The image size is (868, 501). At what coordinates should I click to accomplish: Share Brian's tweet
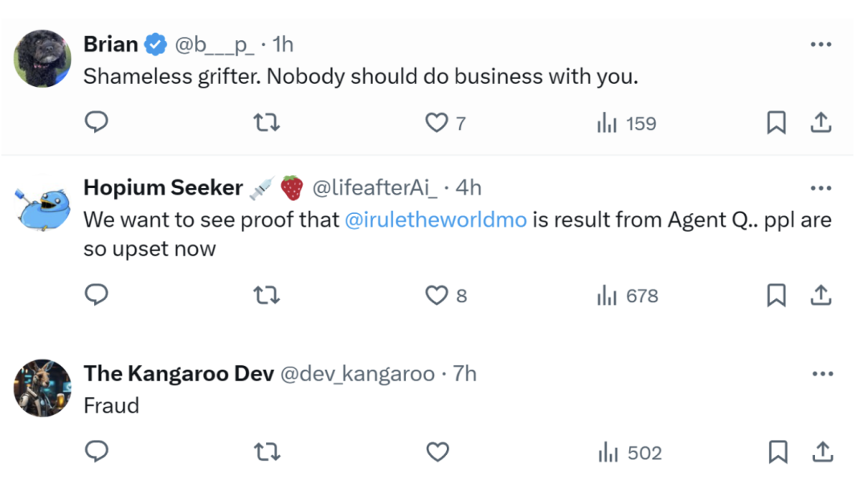821,123
